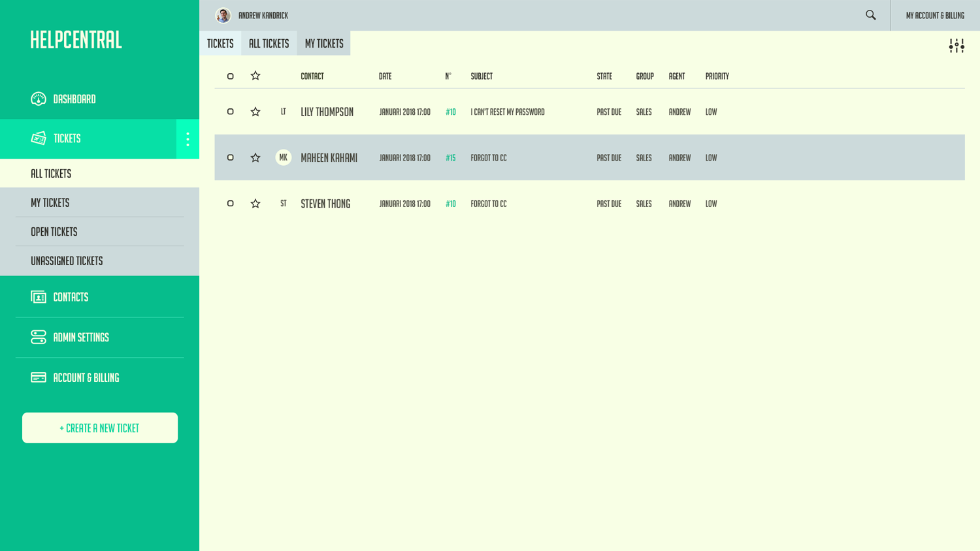Select My Tickets in sidebar submenu

coord(99,202)
